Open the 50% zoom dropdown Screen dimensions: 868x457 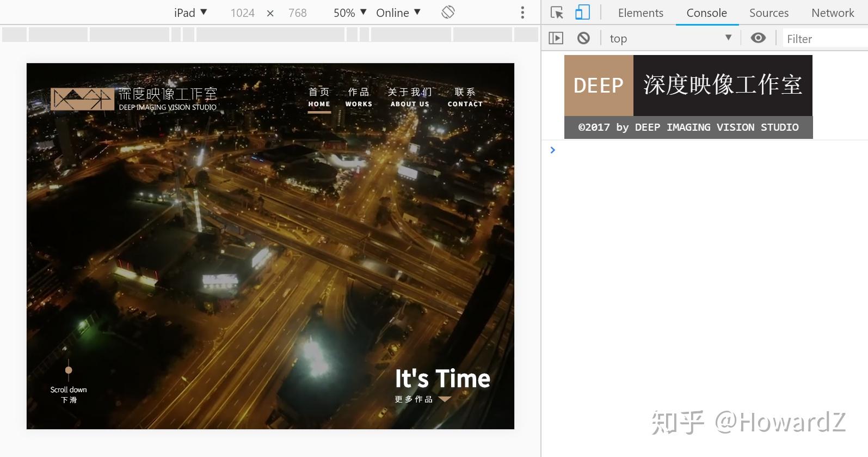350,13
